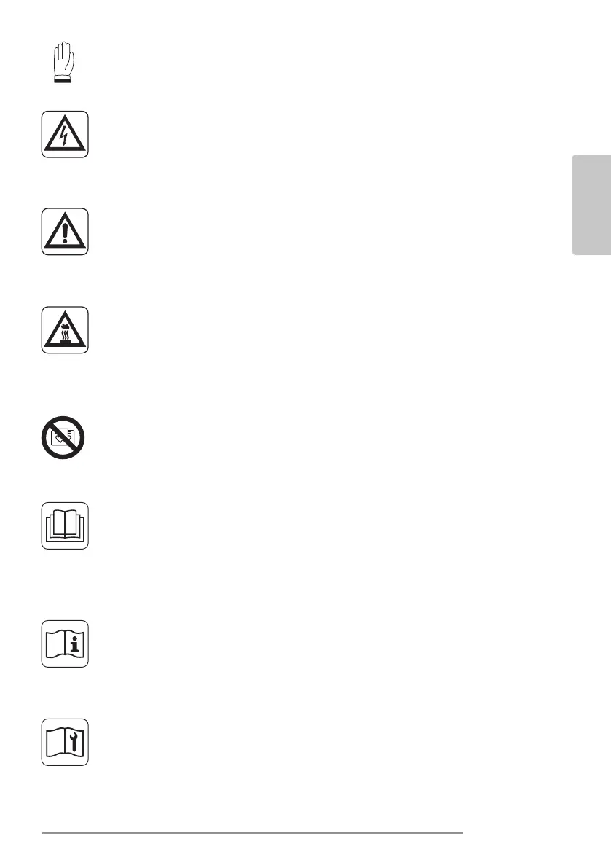Click the hand graphic inside the prohibition circle

tap(63, 438)
